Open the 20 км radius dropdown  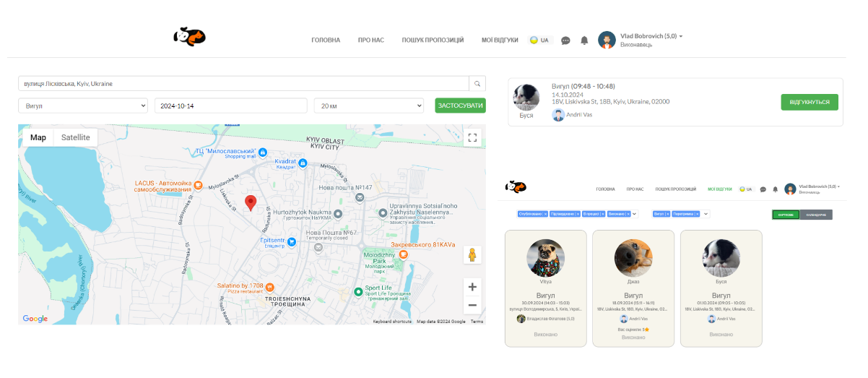click(368, 106)
